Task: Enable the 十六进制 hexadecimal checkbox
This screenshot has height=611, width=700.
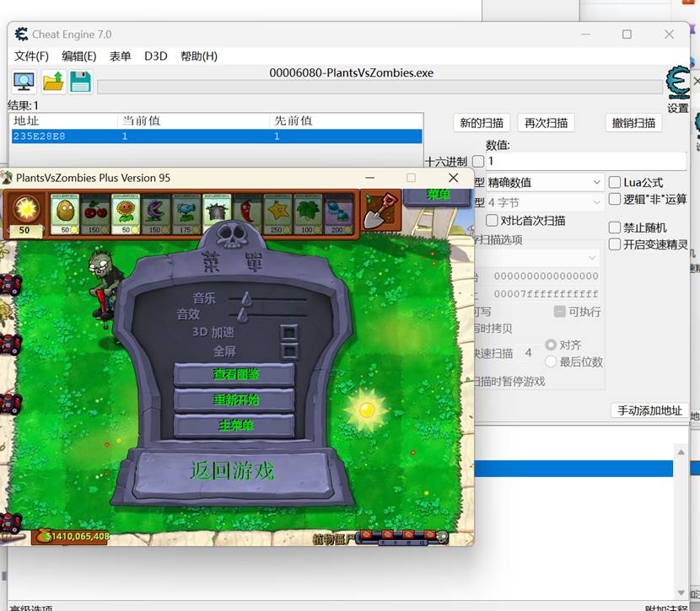Action: (x=478, y=161)
